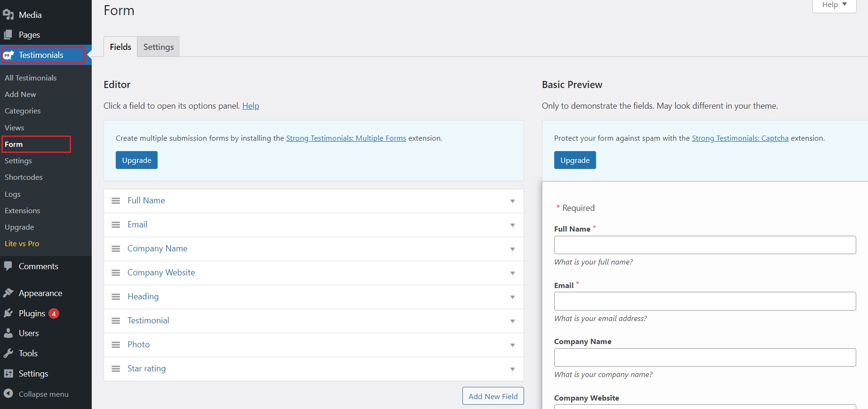
Task: Open Categories submenu item
Action: (x=23, y=111)
